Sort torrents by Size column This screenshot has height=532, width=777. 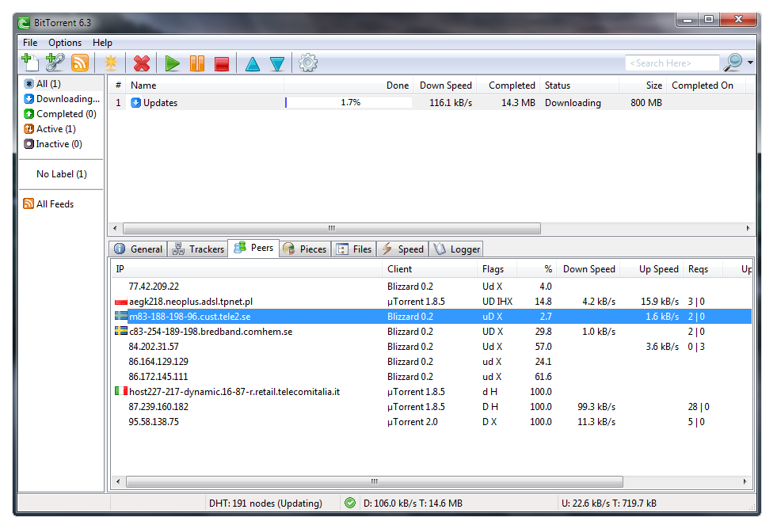tap(642, 85)
